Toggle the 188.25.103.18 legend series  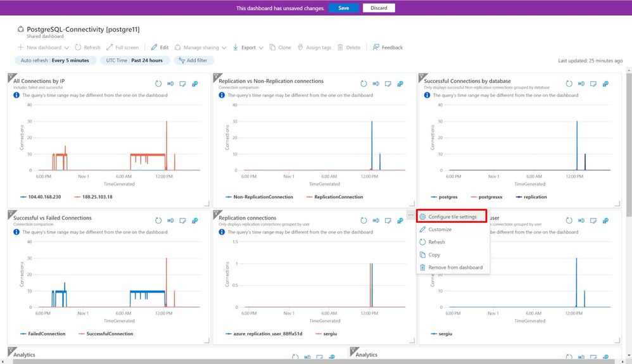tap(93, 197)
